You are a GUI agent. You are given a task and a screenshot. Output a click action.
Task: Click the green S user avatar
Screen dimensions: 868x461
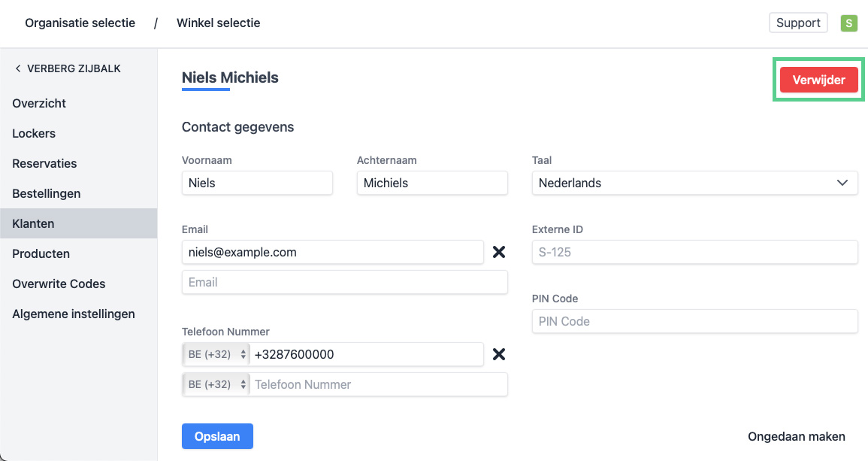[x=848, y=23]
